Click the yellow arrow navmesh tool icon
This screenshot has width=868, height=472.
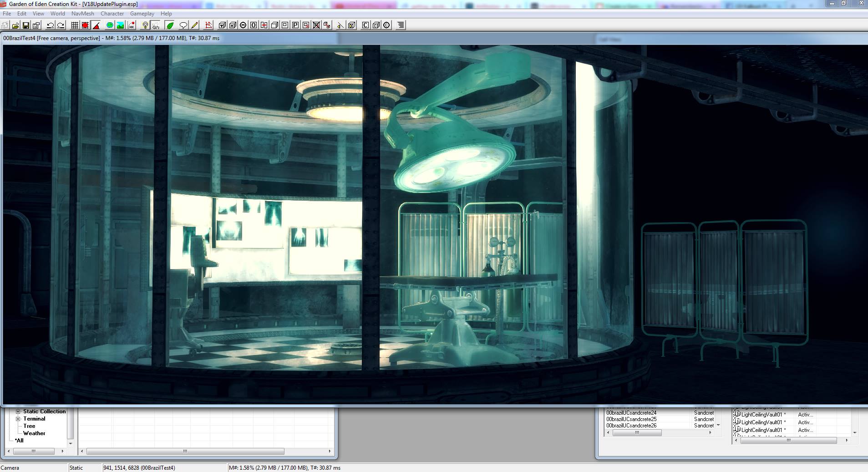340,25
